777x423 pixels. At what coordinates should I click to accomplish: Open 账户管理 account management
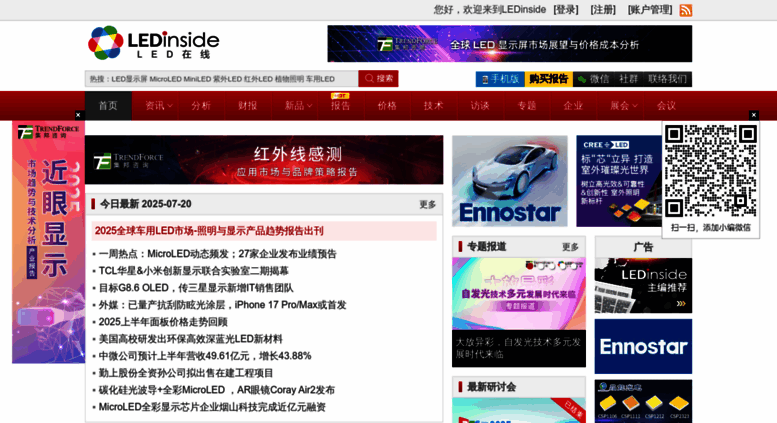pos(650,10)
